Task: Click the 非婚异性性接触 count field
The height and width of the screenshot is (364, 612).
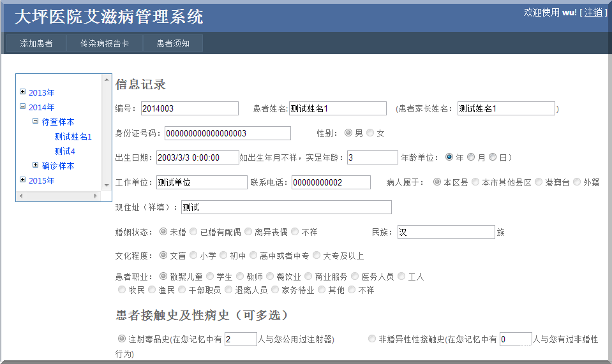Action: 516,339
